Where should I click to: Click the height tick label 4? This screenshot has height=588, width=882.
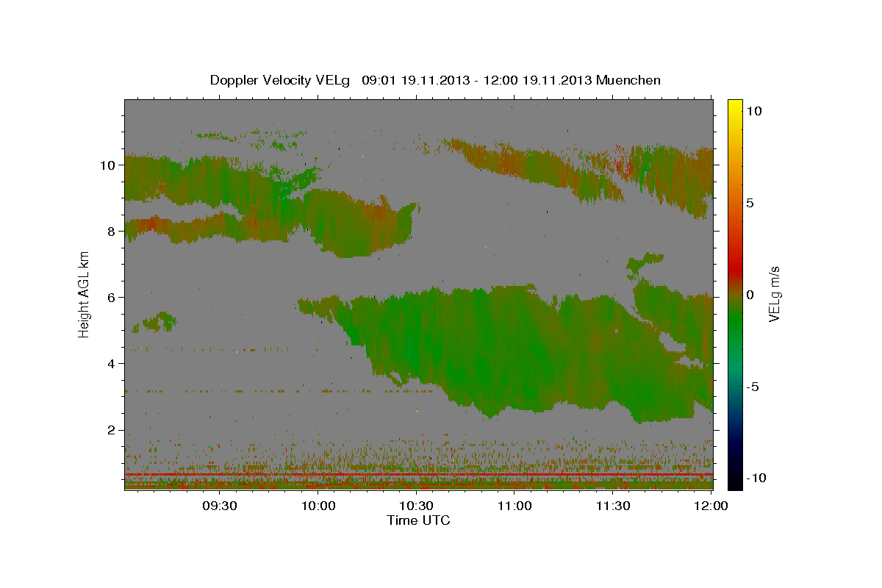(x=113, y=364)
